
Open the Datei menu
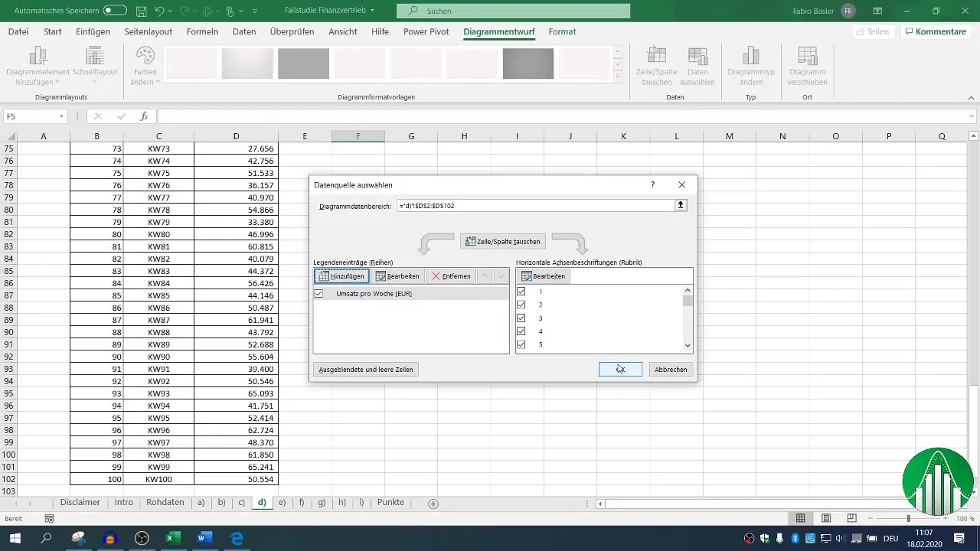(x=18, y=31)
